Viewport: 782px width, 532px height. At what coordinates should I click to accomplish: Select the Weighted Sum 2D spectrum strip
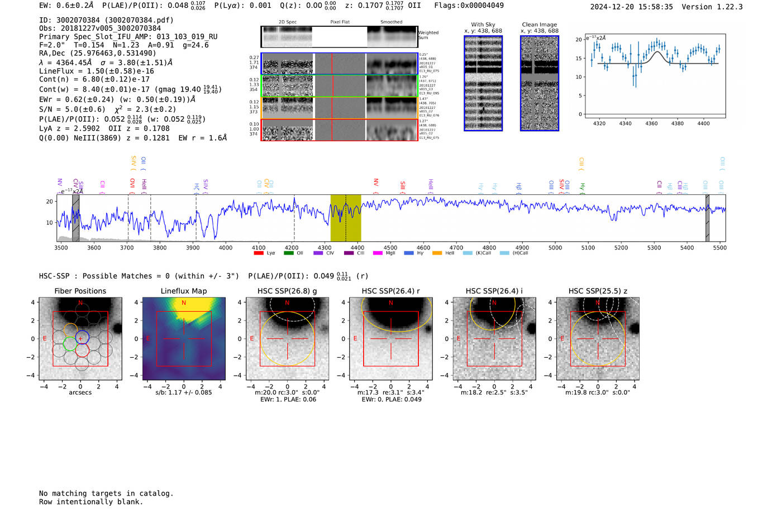(339, 37)
